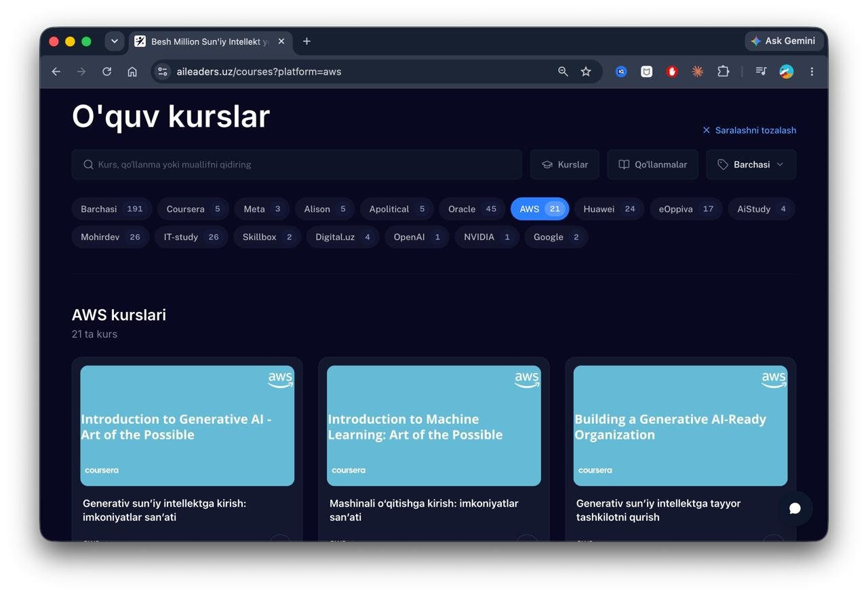The width and height of the screenshot is (868, 594).
Task: Filter by NVIDIA courses
Action: pyautogui.click(x=486, y=237)
